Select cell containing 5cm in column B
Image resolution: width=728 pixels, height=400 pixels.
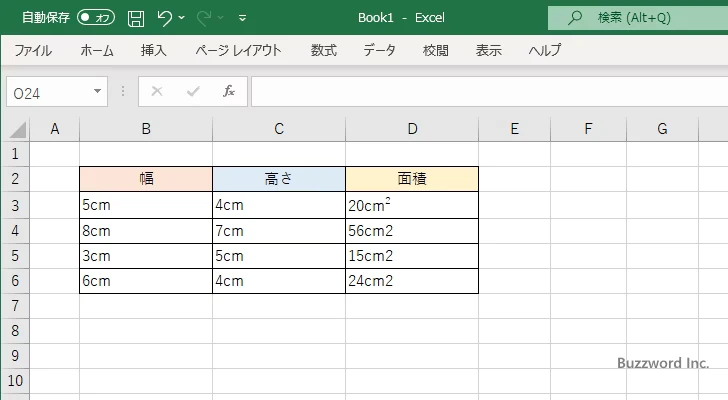pos(146,205)
